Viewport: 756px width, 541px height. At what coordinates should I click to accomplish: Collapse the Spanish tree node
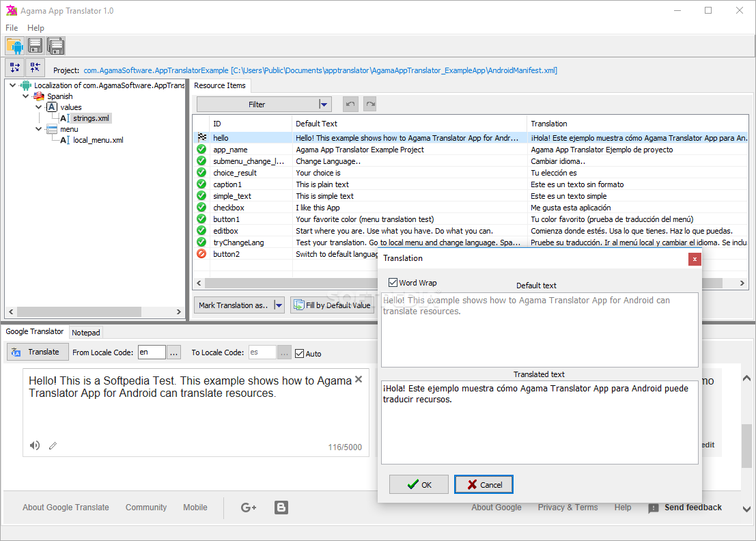25,96
